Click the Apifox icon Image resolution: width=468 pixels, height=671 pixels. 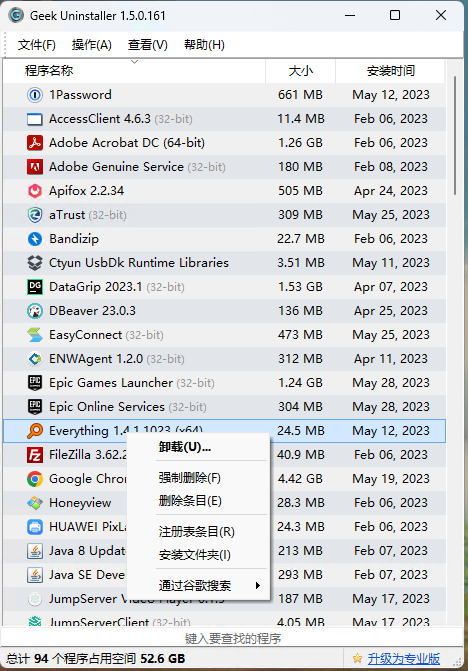(x=35, y=190)
